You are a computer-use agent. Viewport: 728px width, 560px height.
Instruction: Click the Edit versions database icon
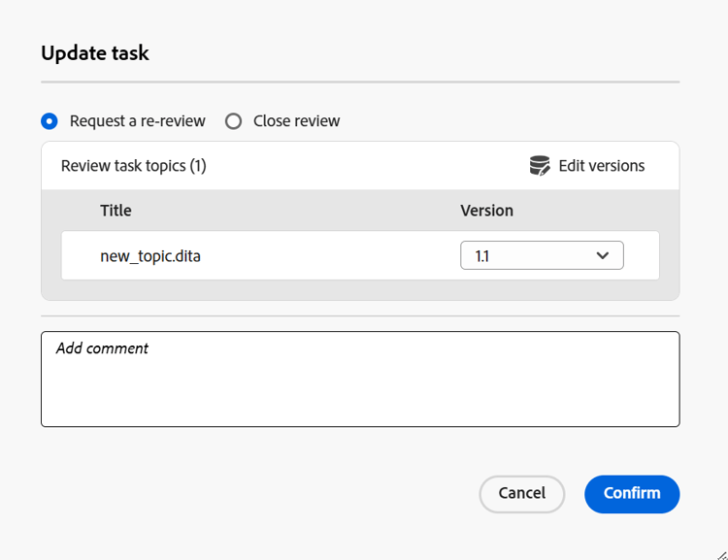point(540,166)
